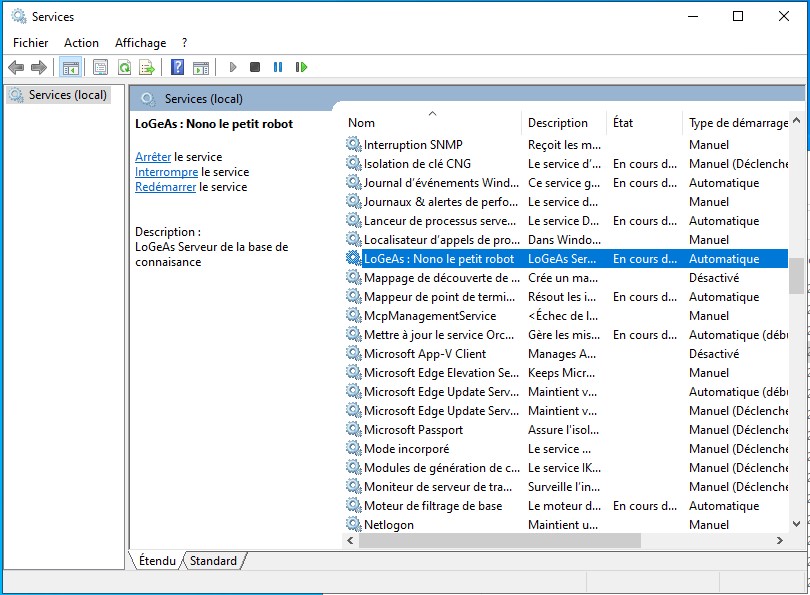Select the Microsoft Passport service row

pos(413,430)
